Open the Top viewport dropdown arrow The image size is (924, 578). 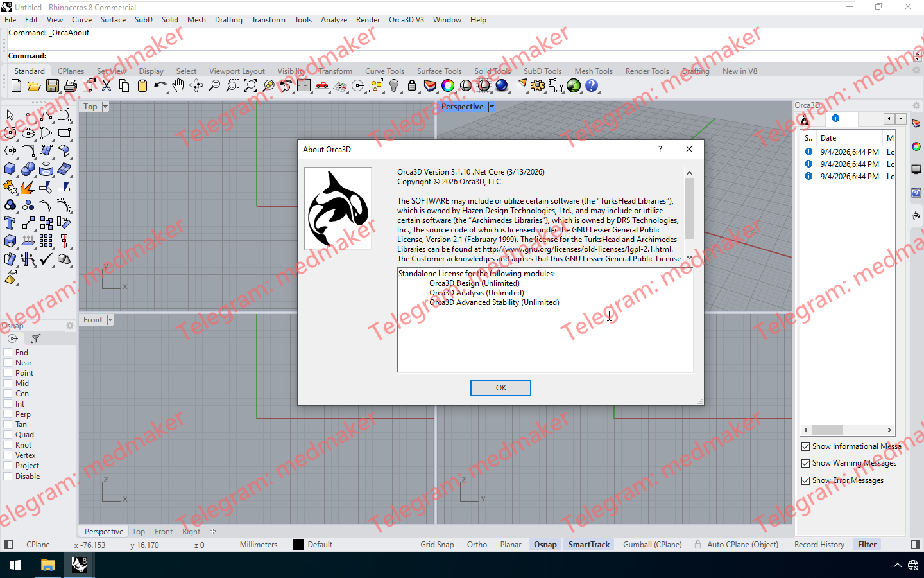pyautogui.click(x=105, y=107)
